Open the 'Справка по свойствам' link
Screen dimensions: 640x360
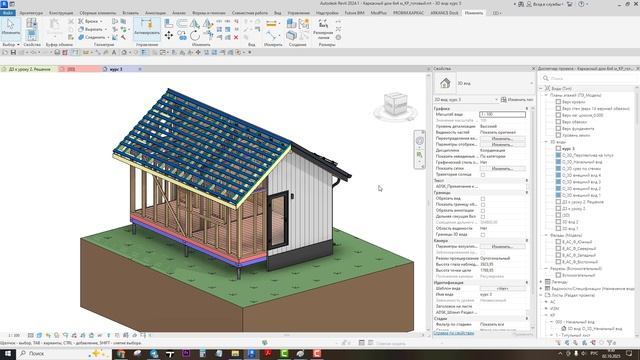pyautogui.click(x=454, y=333)
